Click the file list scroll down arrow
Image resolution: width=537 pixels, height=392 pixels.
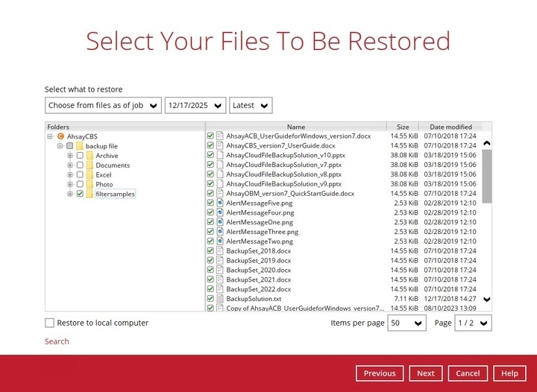(x=486, y=300)
